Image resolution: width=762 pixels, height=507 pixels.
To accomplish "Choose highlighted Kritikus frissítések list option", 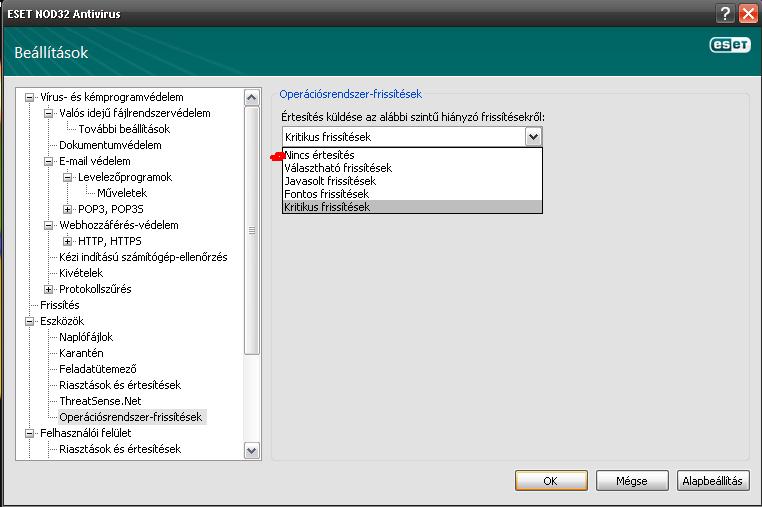I will tap(412, 207).
